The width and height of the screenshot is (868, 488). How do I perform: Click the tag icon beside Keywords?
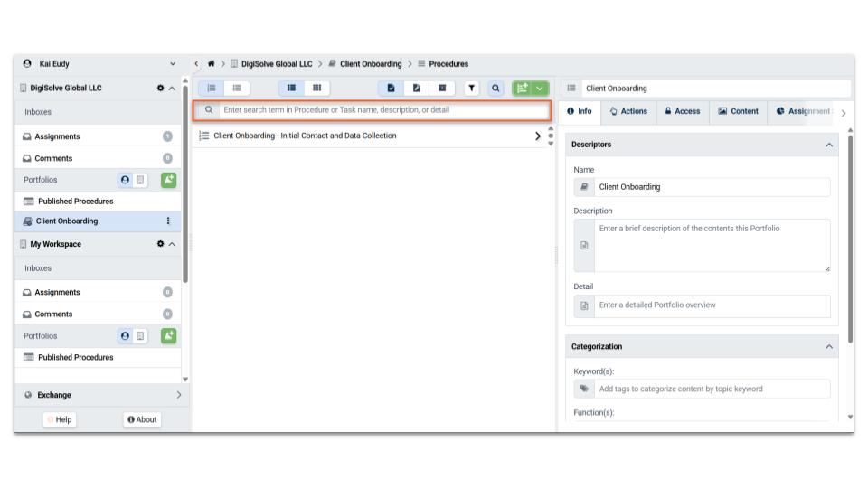[x=584, y=389]
